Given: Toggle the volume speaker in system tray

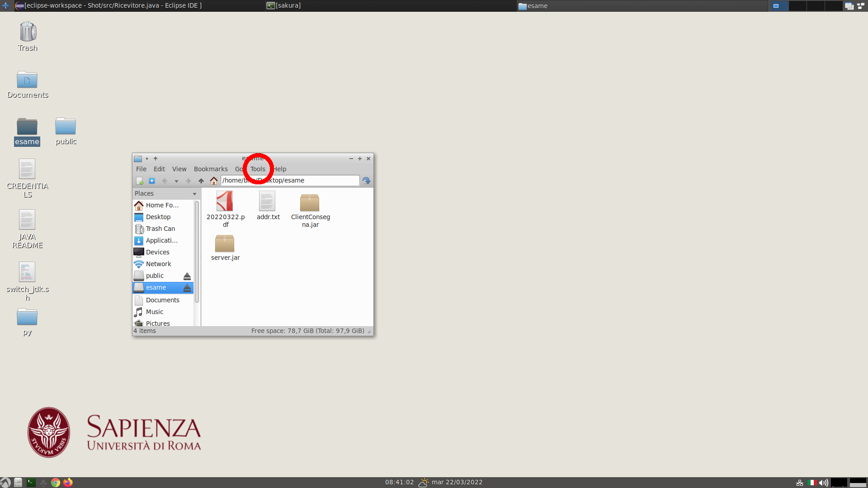Looking at the screenshot, I should 824,483.
